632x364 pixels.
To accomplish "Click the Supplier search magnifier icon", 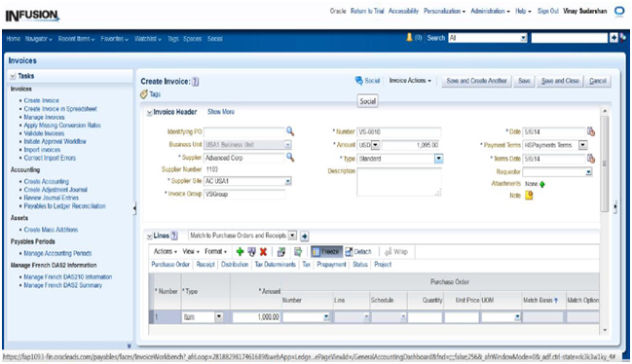I will 290,157.
